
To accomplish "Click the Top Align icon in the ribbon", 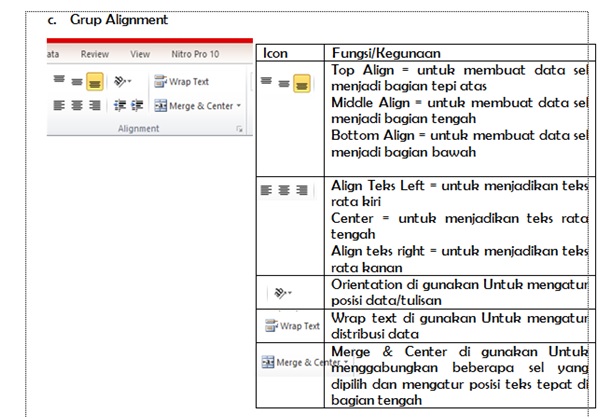I will tap(59, 79).
